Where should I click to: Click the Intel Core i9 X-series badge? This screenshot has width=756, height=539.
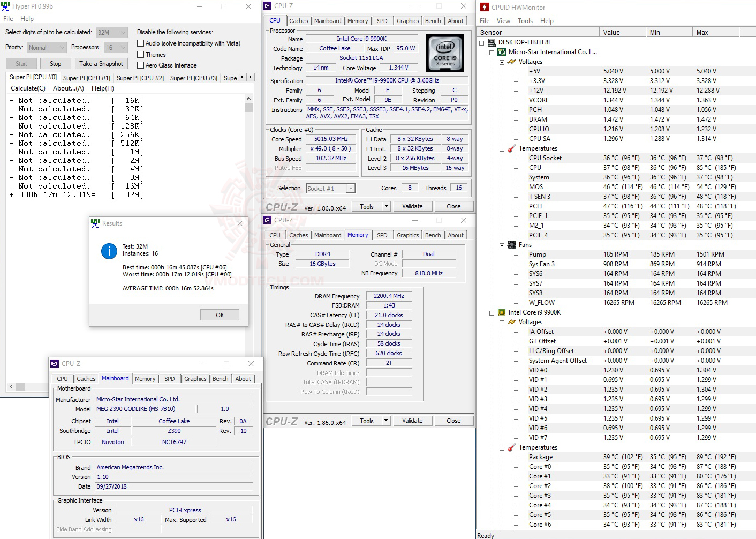[x=445, y=53]
